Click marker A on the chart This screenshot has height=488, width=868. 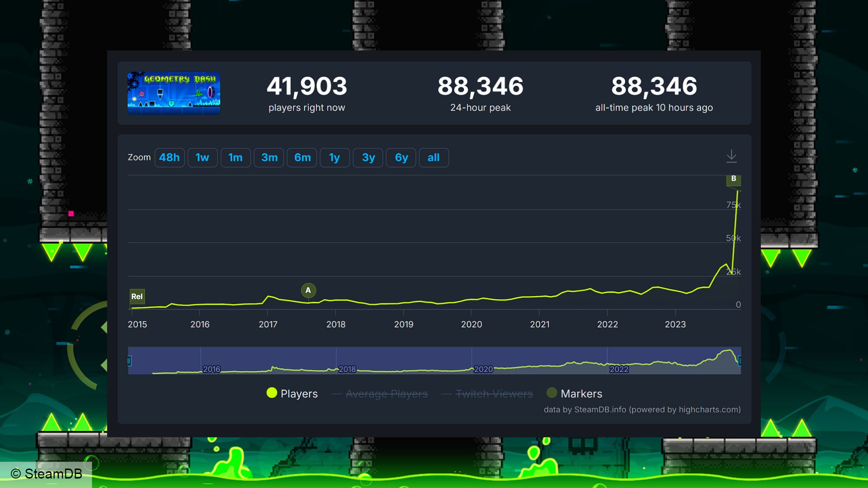308,291
